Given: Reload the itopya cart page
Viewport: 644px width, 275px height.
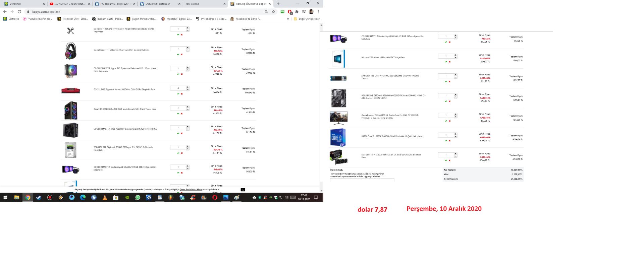Looking at the screenshot, I should 19,12.
